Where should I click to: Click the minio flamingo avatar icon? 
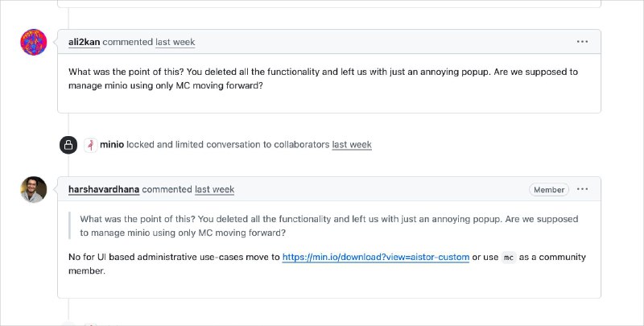coord(90,145)
